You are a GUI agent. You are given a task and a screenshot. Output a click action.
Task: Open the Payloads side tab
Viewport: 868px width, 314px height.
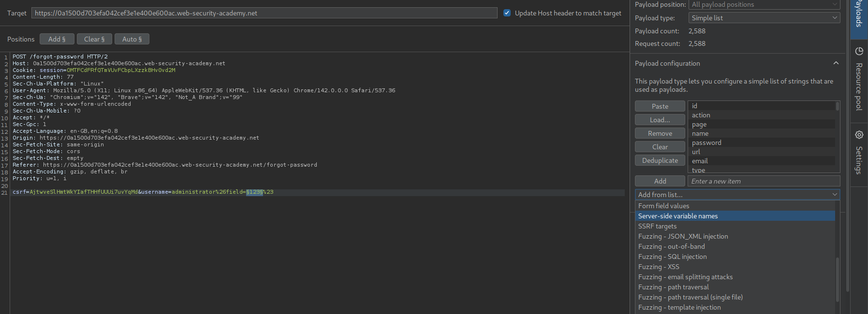tap(859, 14)
